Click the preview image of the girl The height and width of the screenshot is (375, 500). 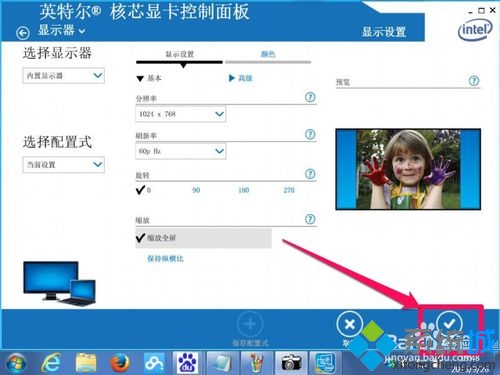[408, 169]
